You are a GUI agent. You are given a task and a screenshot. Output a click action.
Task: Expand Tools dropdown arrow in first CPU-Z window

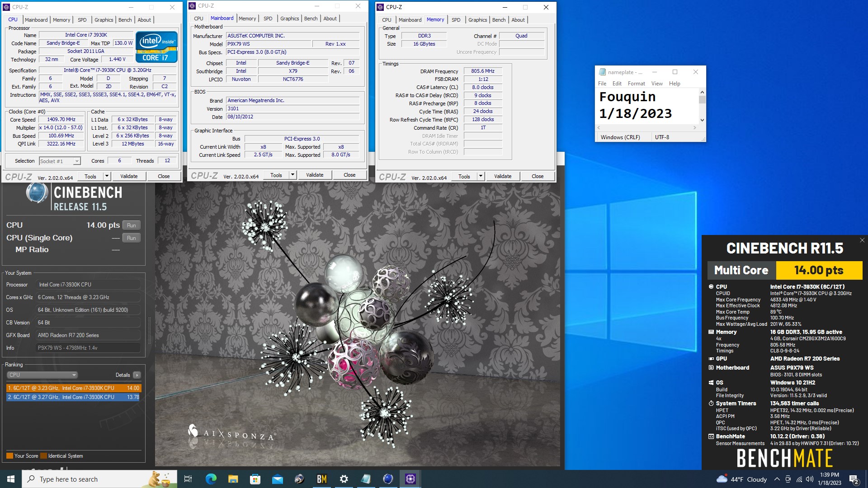[x=107, y=176]
